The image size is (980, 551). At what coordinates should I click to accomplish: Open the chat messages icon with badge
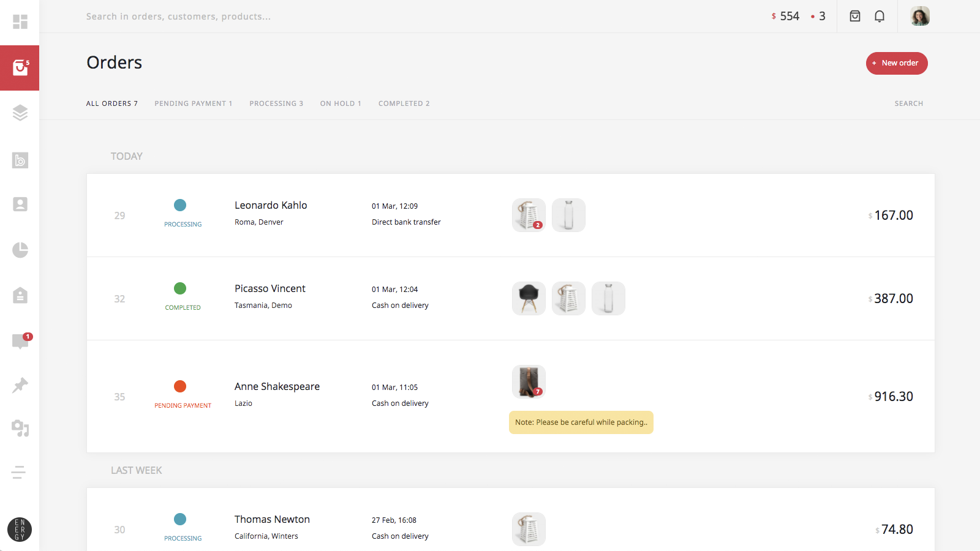(x=20, y=341)
